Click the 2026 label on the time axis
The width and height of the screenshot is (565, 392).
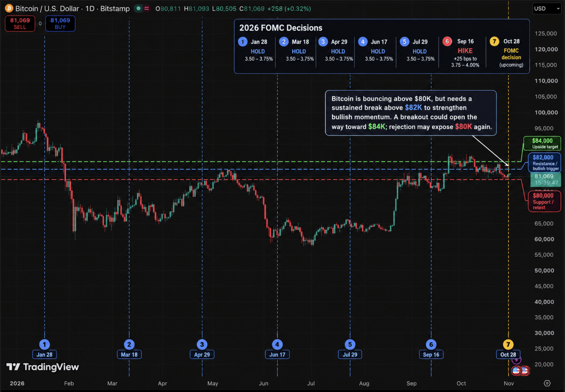point(17,383)
